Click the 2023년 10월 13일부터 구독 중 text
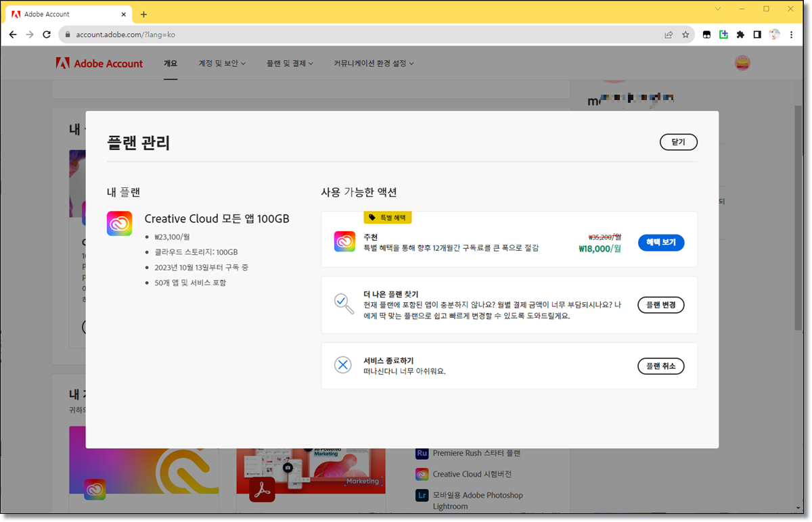Screen dimensions: 812x522 click(x=201, y=267)
